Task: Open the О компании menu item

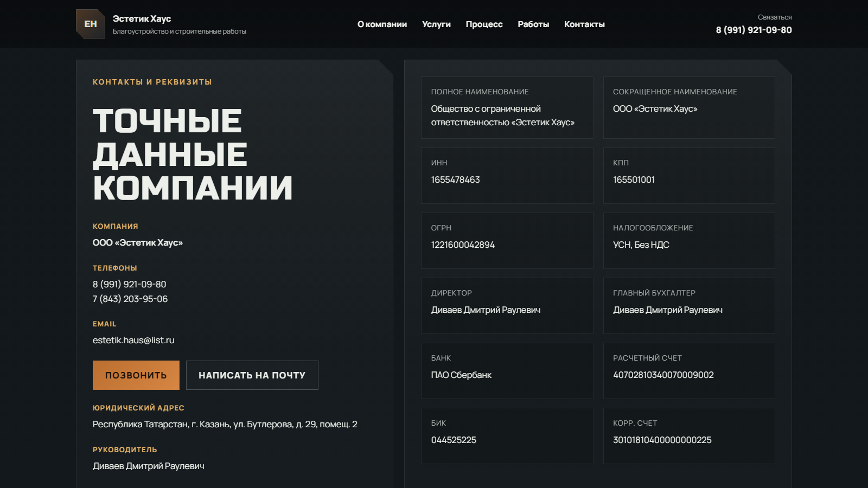Action: tap(382, 24)
